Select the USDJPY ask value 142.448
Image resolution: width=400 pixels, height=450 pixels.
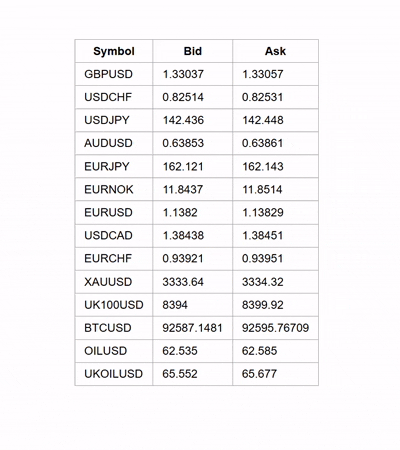(x=263, y=120)
